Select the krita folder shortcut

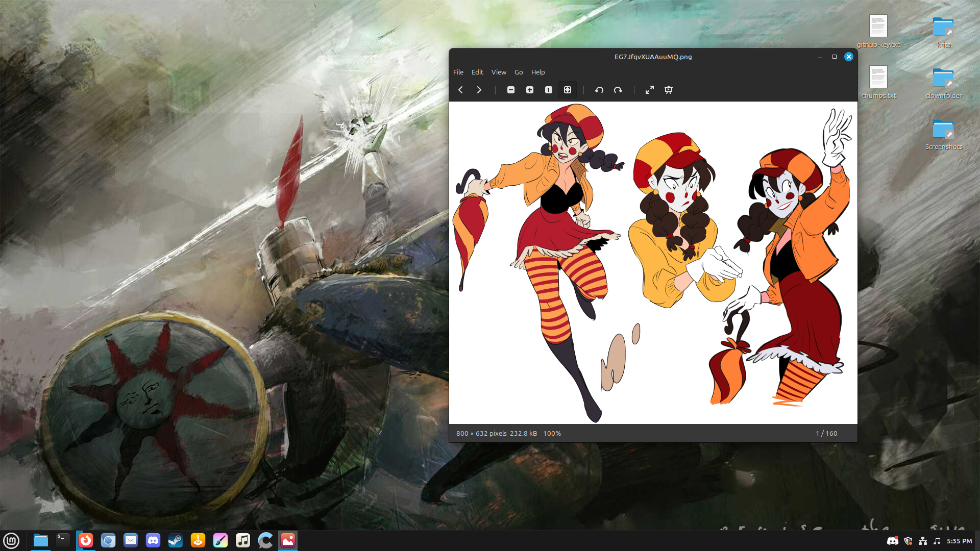[944, 32]
